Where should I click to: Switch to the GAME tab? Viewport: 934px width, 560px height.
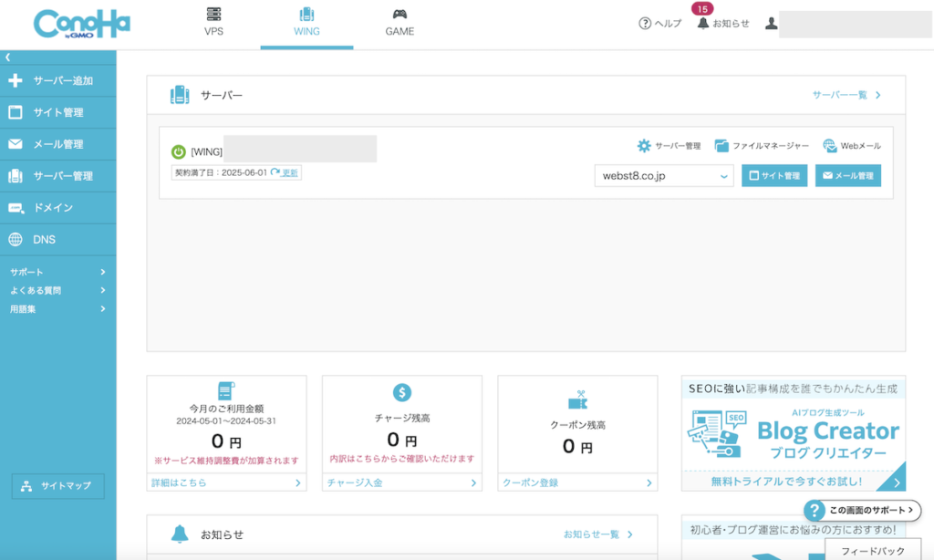400,20
